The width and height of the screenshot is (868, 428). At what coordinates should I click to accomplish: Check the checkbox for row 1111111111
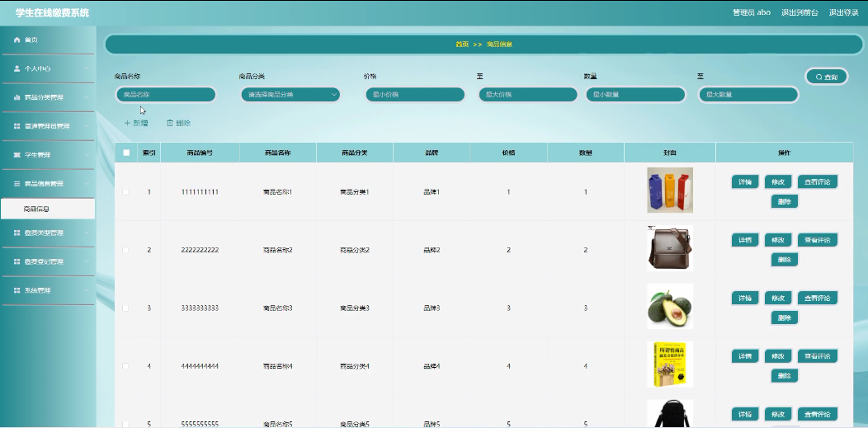[x=125, y=192]
